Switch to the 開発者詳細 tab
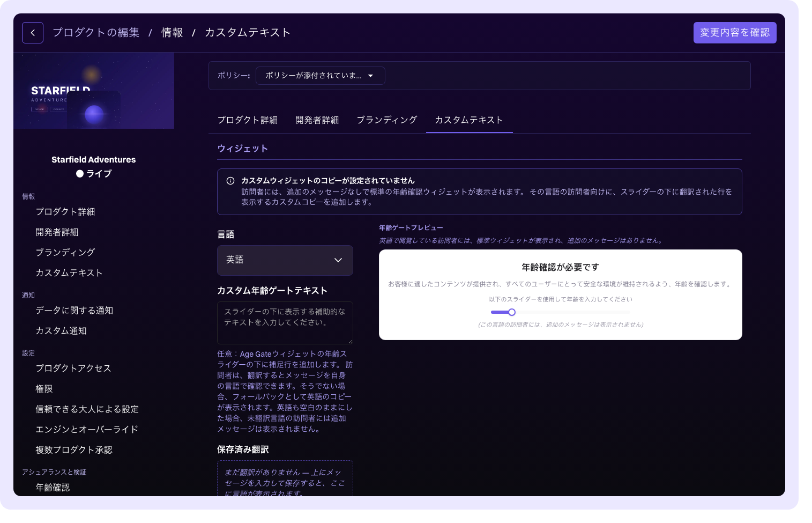 point(317,120)
